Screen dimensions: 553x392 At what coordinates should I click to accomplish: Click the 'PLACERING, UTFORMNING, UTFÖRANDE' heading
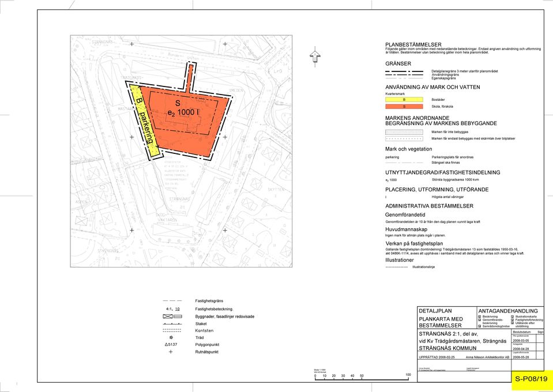[x=437, y=189]
